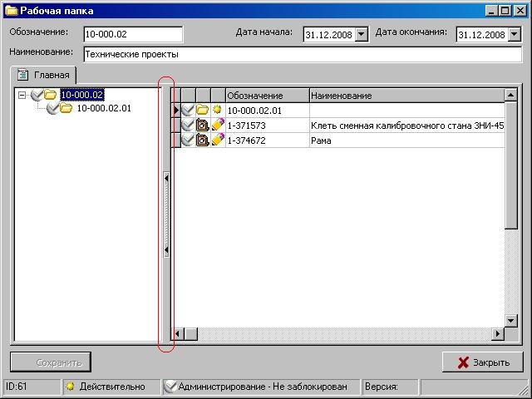
Task: Select tree item 10-000.02.01
Action: coord(104,108)
